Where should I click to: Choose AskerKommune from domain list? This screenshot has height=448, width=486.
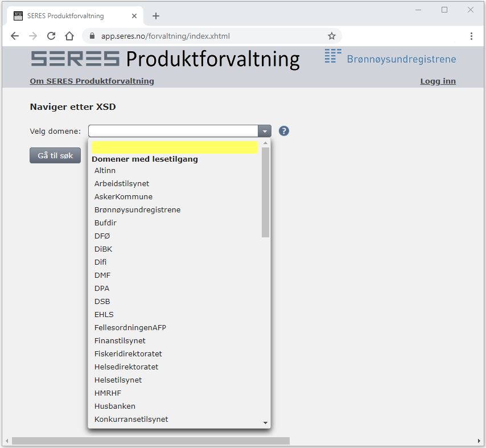pyautogui.click(x=175, y=196)
